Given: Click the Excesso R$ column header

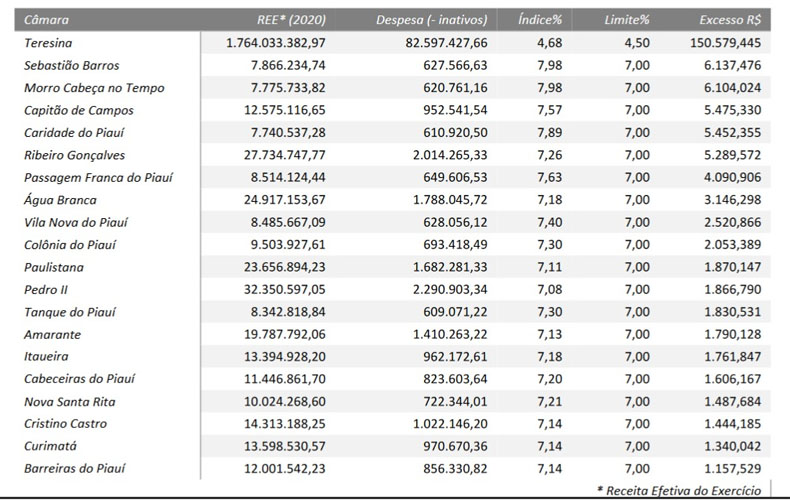Looking at the screenshot, I should point(731,20).
